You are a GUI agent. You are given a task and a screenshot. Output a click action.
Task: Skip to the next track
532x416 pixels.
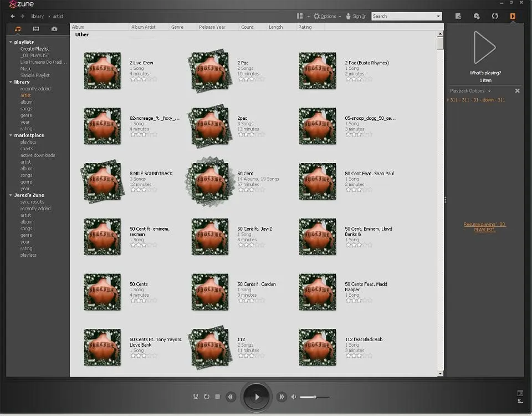(282, 397)
